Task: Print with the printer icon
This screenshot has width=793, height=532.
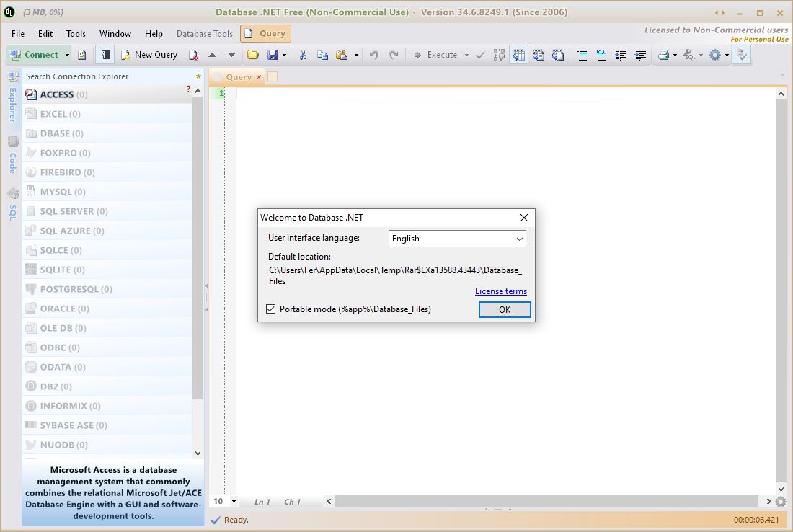Action: [663, 55]
